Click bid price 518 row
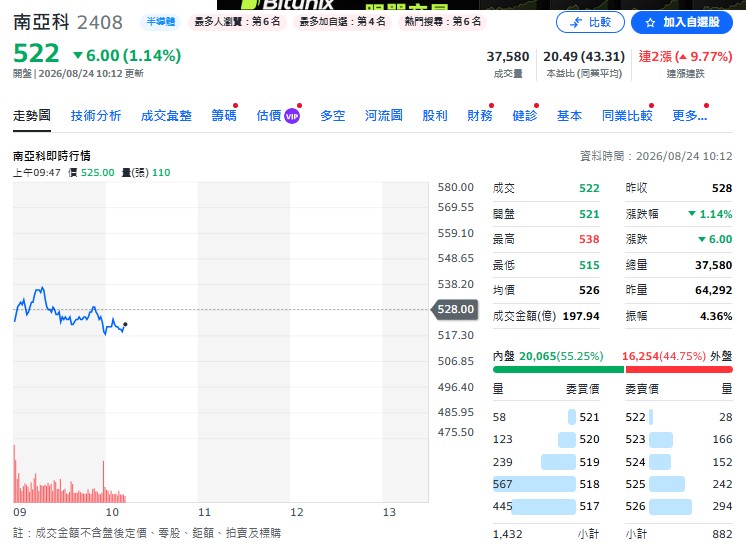The image size is (746, 552). coord(546,484)
